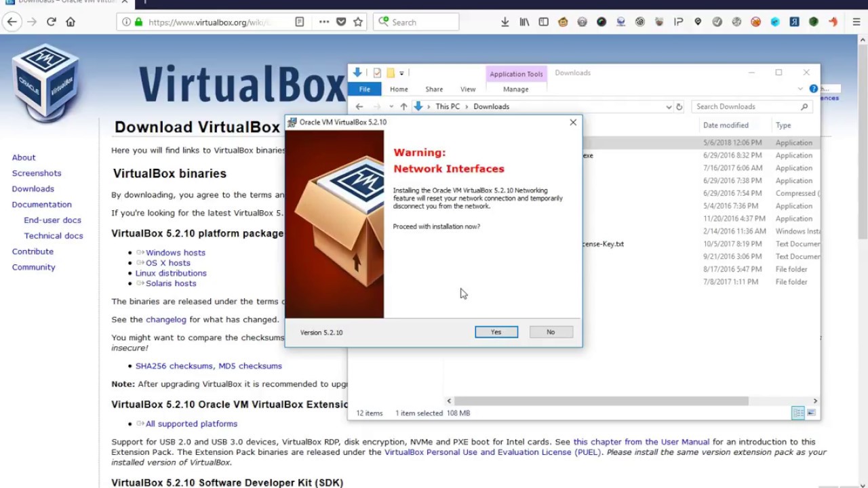Open File tab in Explorer ribbon
This screenshot has height=488, width=868.
click(x=364, y=89)
